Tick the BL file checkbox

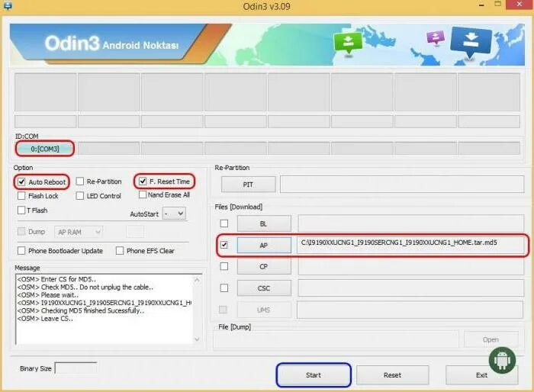(x=224, y=223)
